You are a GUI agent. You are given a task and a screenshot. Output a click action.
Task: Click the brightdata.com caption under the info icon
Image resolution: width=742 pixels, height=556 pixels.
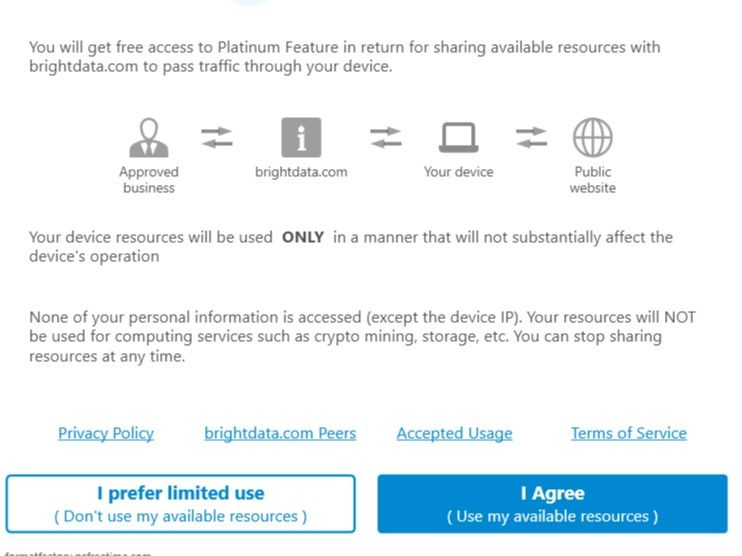click(301, 172)
